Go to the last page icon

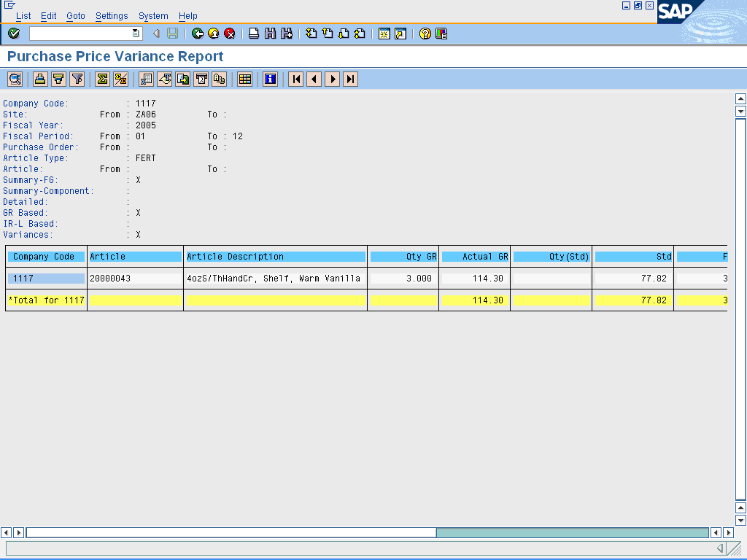(x=360, y=34)
